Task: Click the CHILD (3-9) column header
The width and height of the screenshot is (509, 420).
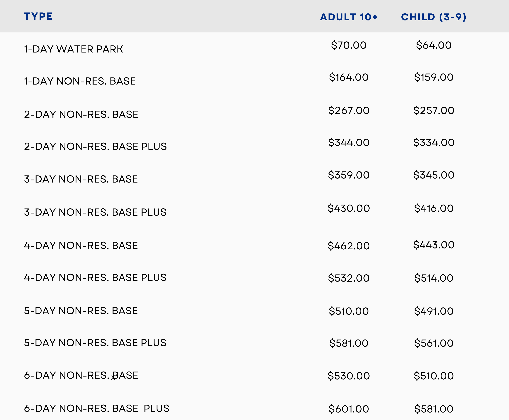Action: point(434,17)
